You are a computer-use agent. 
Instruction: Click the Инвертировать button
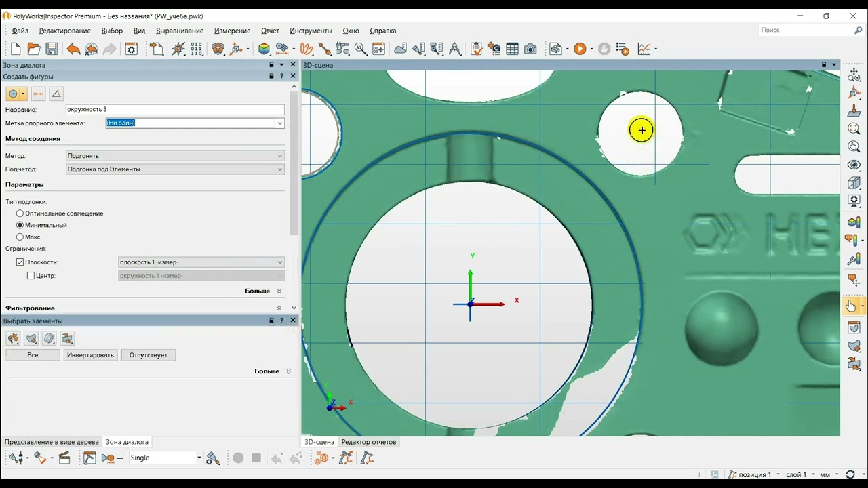pyautogui.click(x=90, y=355)
